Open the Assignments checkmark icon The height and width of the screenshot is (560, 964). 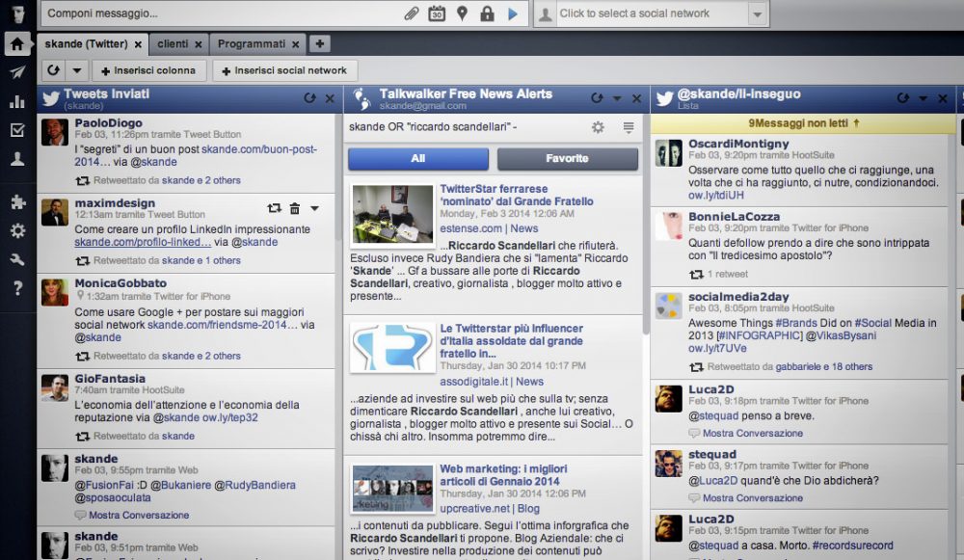[x=17, y=130]
